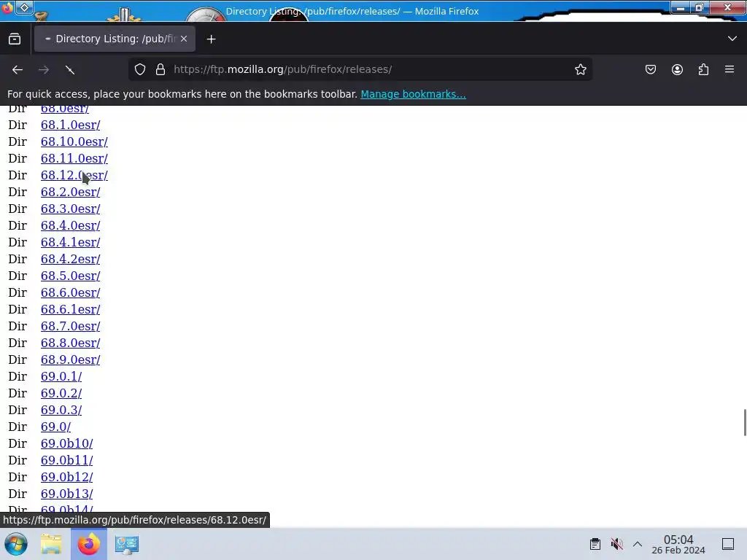
Task: Open the 69.0/ directory link
Action: 55,427
